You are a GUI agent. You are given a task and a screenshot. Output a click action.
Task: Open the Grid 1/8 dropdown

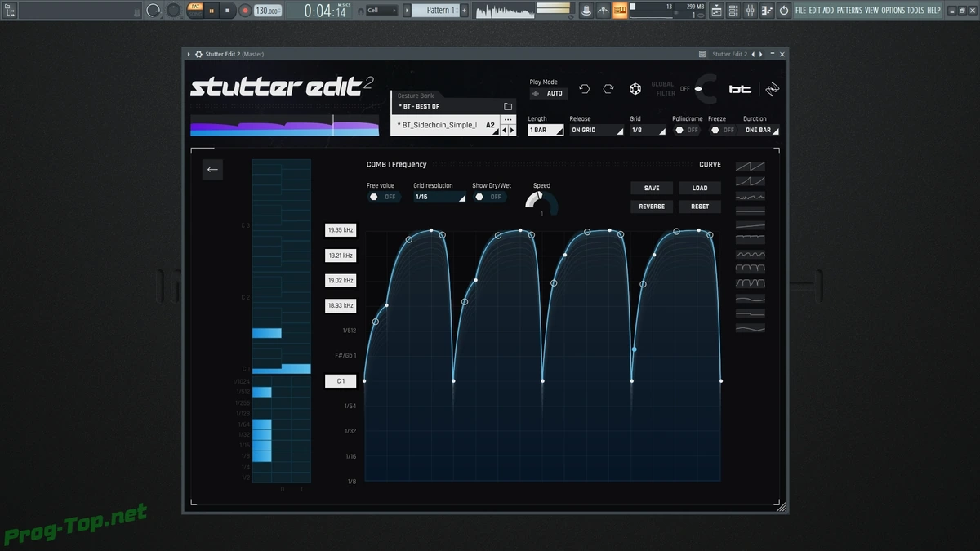click(x=648, y=130)
